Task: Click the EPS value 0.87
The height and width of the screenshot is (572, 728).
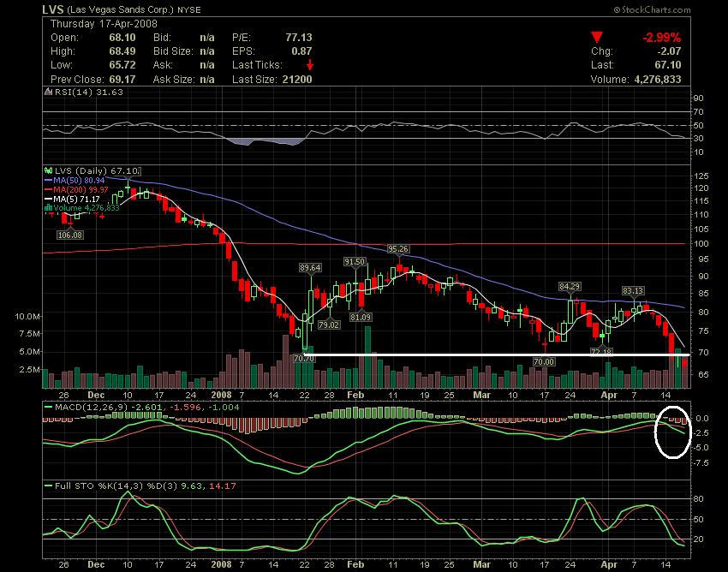Action: click(301, 51)
